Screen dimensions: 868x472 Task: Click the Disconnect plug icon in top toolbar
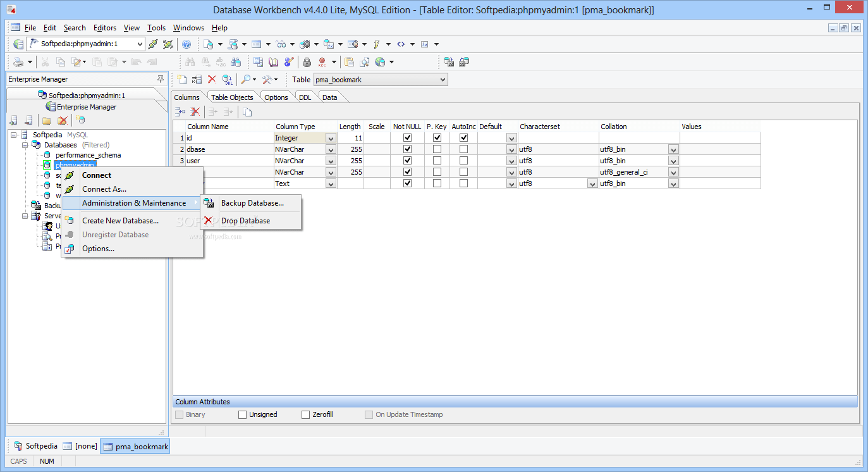click(x=168, y=44)
